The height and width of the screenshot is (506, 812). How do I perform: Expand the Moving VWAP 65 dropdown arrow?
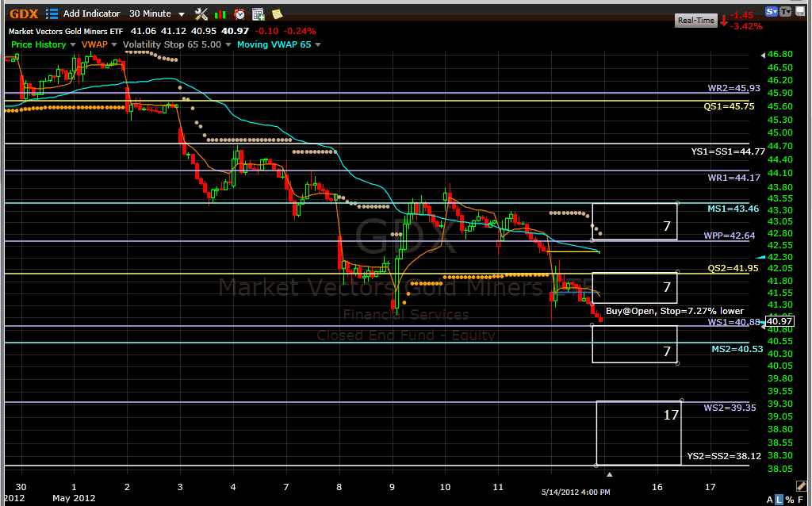318,45
